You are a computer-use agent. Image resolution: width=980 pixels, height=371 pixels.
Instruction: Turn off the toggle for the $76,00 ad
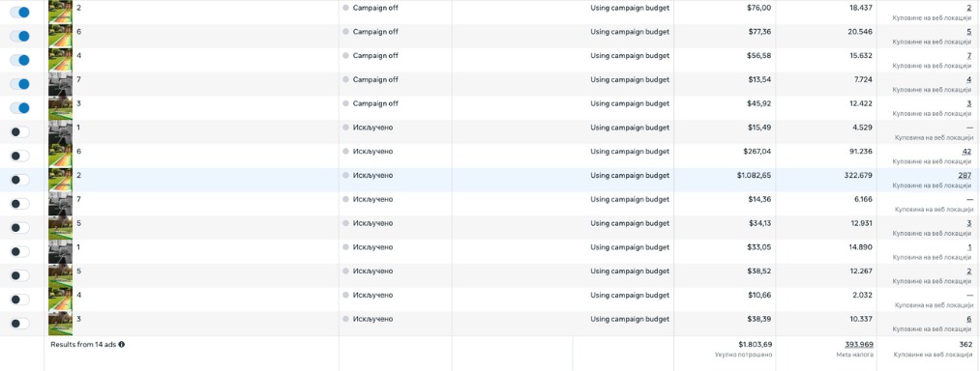[19, 13]
